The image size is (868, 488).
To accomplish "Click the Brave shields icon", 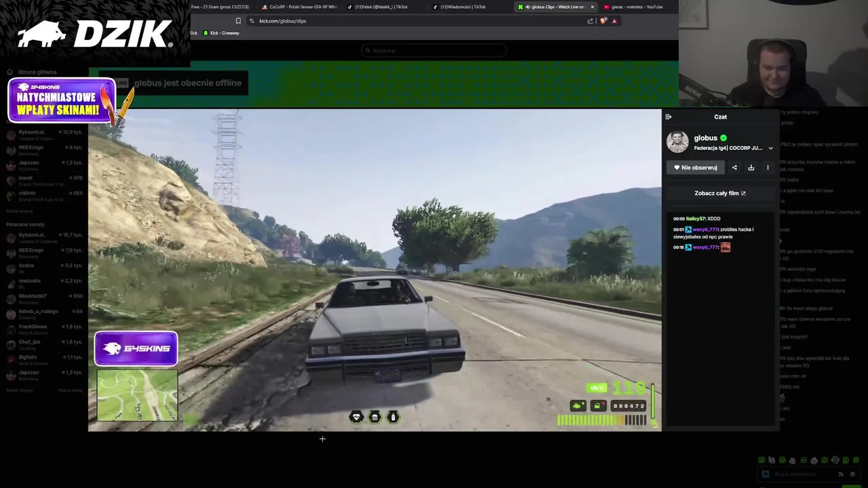I will (x=604, y=21).
